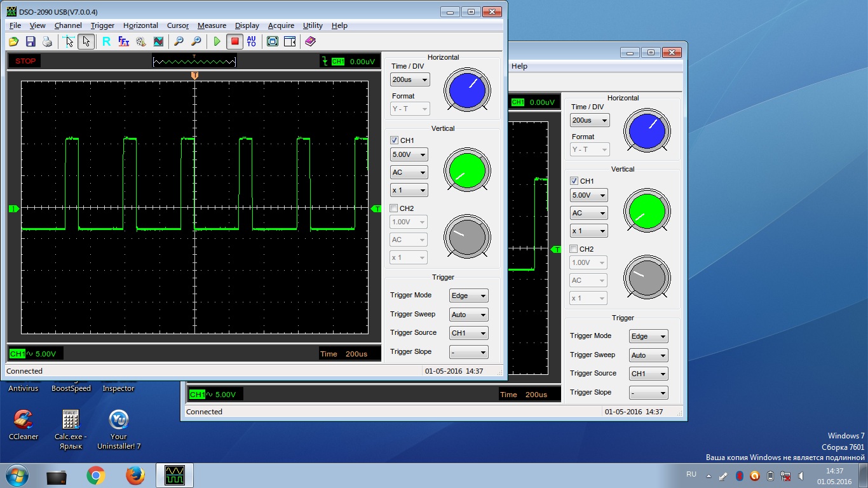868x488 pixels.
Task: Click the red Stop acquisition button
Action: click(x=234, y=42)
